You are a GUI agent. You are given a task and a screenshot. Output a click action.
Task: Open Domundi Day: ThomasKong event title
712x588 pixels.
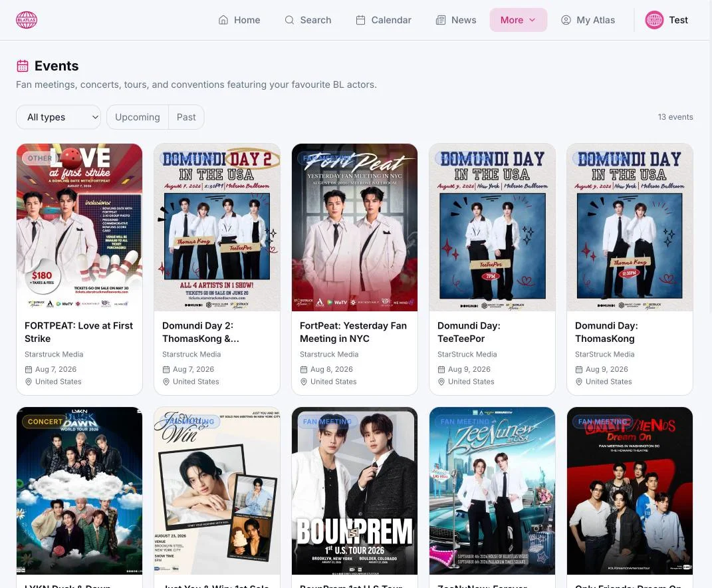(x=606, y=332)
